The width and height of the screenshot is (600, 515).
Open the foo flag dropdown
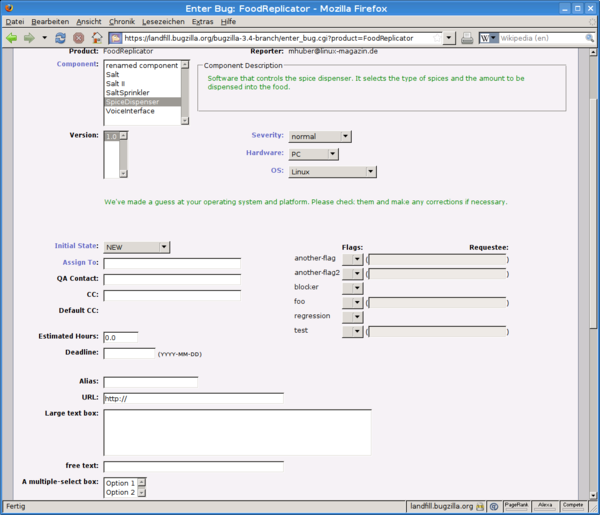tap(352, 303)
